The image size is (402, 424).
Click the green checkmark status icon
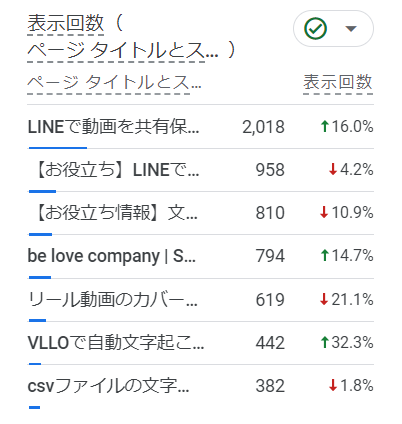click(315, 29)
